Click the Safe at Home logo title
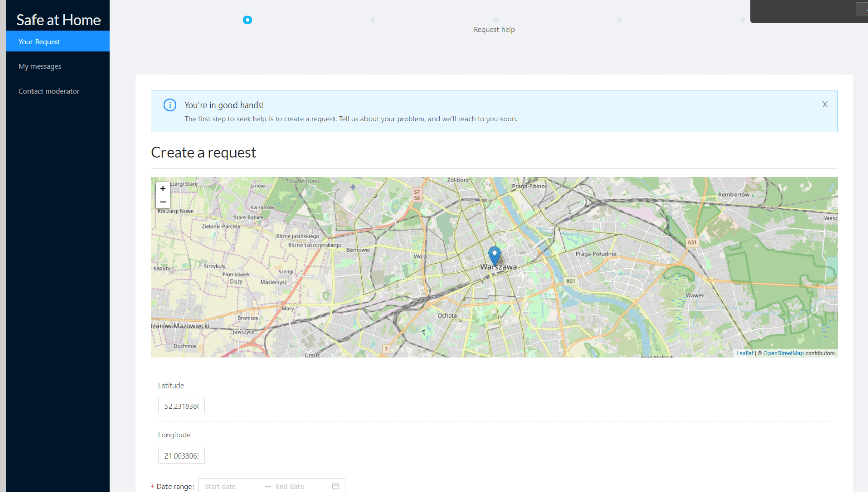This screenshot has height=492, width=868. (58, 20)
